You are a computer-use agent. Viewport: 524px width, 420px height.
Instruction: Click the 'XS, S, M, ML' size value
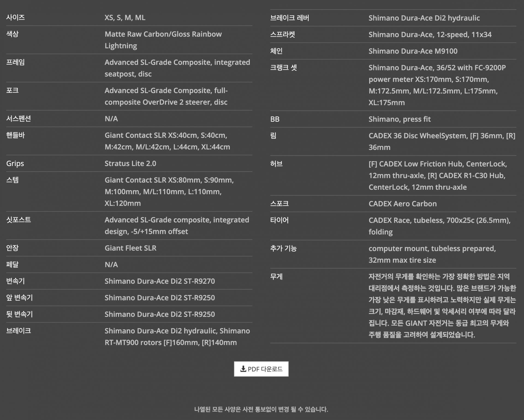[x=125, y=17]
